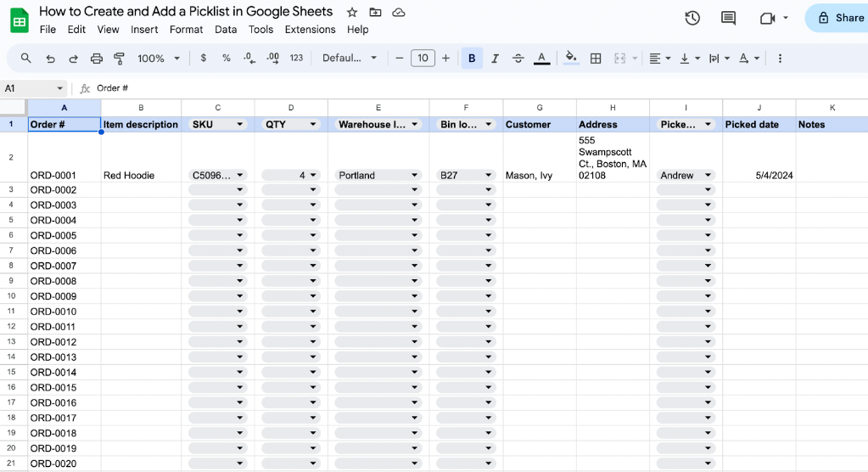The image size is (868, 472).
Task: Open the Format menu
Action: (186, 30)
